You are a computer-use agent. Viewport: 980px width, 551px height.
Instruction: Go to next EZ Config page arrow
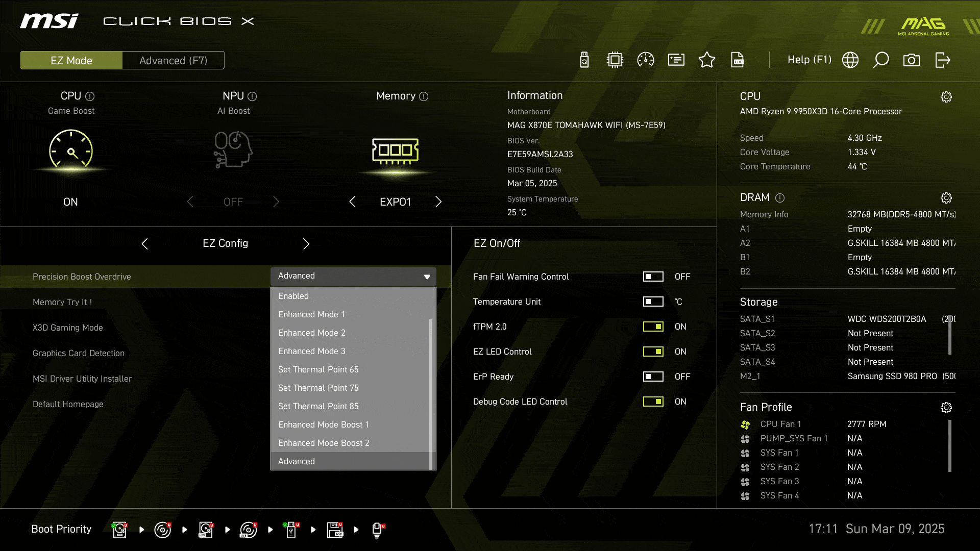pos(306,244)
